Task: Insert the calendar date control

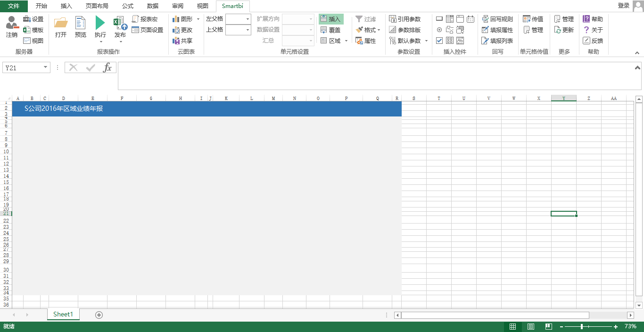Action: tap(471, 19)
